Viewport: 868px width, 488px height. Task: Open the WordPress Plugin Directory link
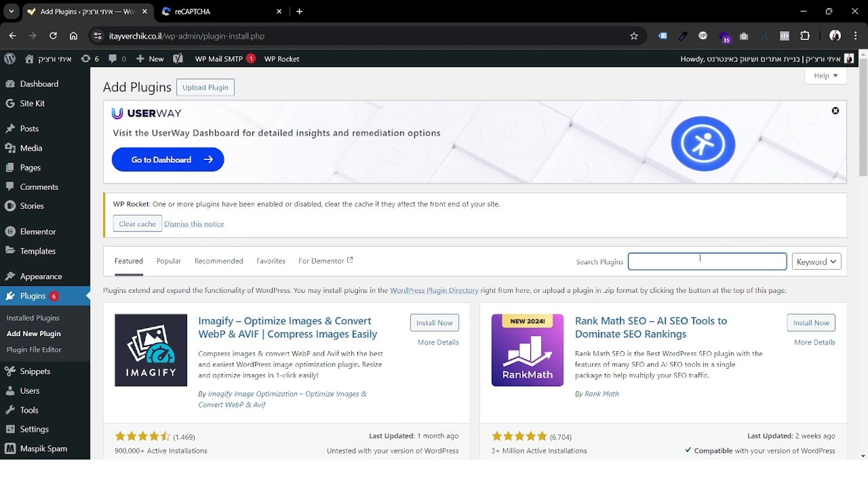pos(434,290)
